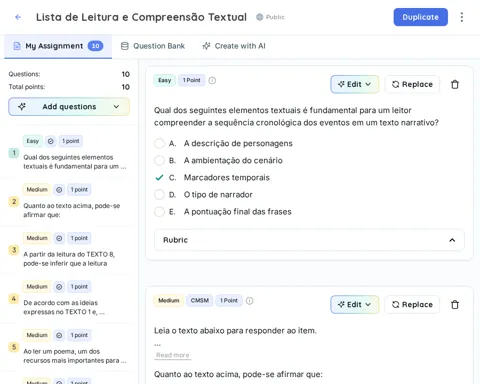Image resolution: width=480 pixels, height=384 pixels.
Task: Click sidebar number badge 3
Action: [14, 250]
